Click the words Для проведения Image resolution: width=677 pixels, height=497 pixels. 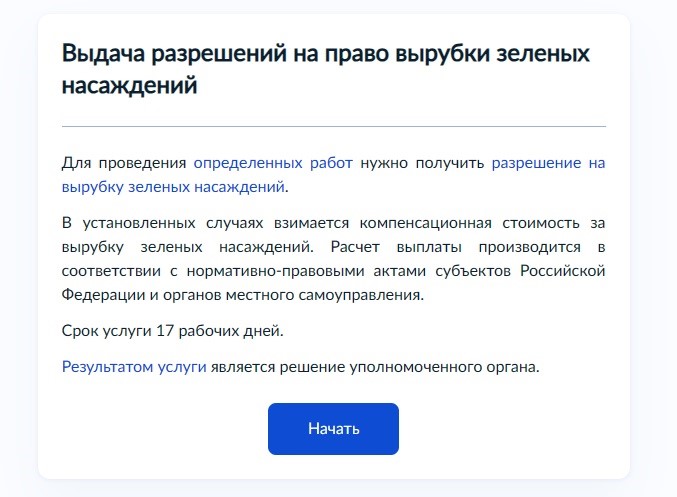pyautogui.click(x=124, y=163)
